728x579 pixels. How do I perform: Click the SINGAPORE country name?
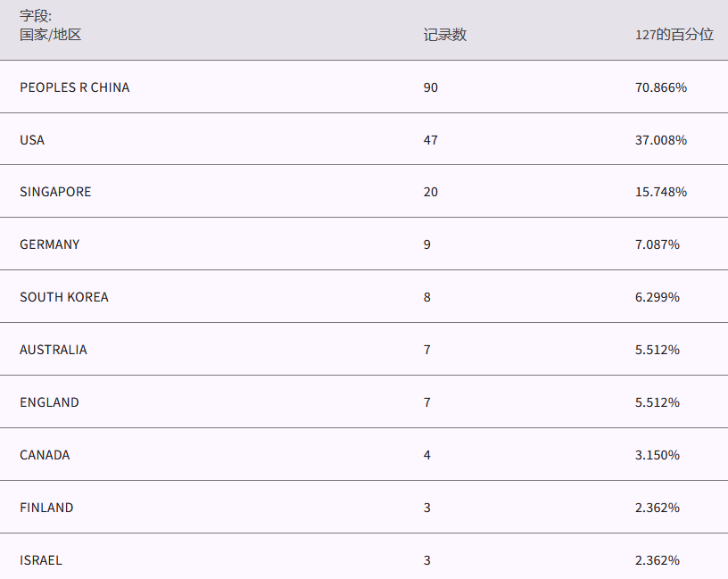click(x=55, y=192)
